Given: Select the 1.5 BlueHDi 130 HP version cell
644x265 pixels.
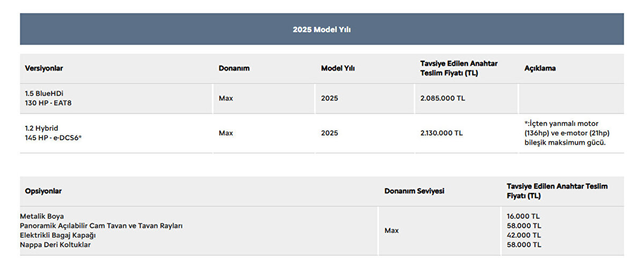Looking at the screenshot, I should pos(48,98).
